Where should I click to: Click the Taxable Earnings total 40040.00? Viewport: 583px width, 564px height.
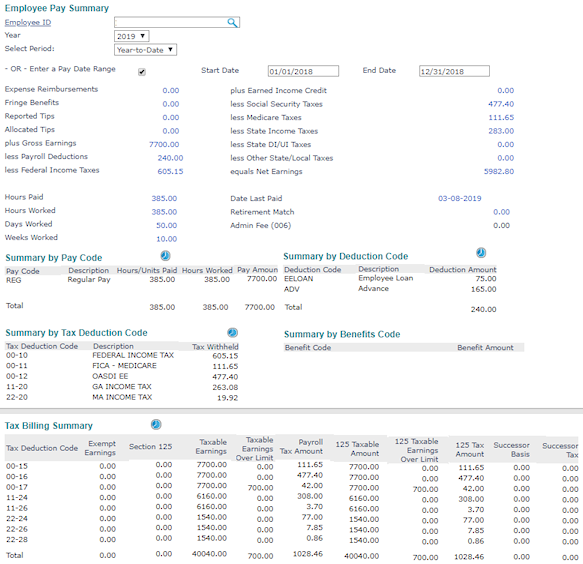tap(209, 554)
